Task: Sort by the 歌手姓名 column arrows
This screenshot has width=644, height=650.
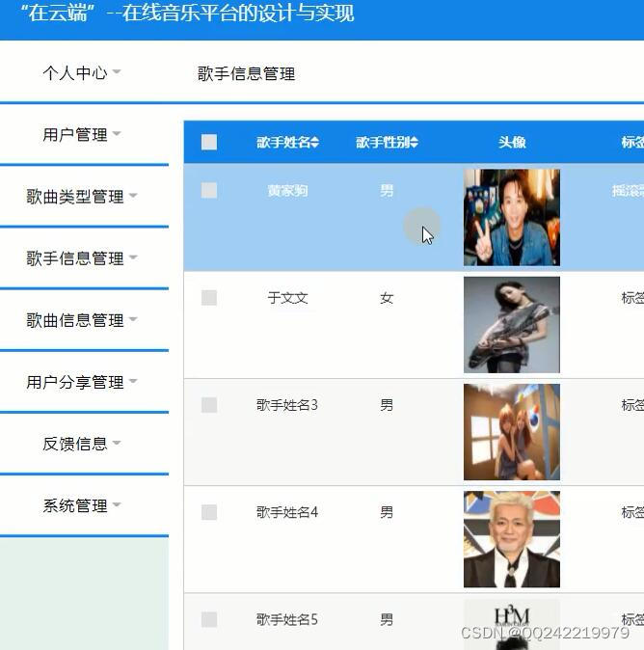Action: 314,143
